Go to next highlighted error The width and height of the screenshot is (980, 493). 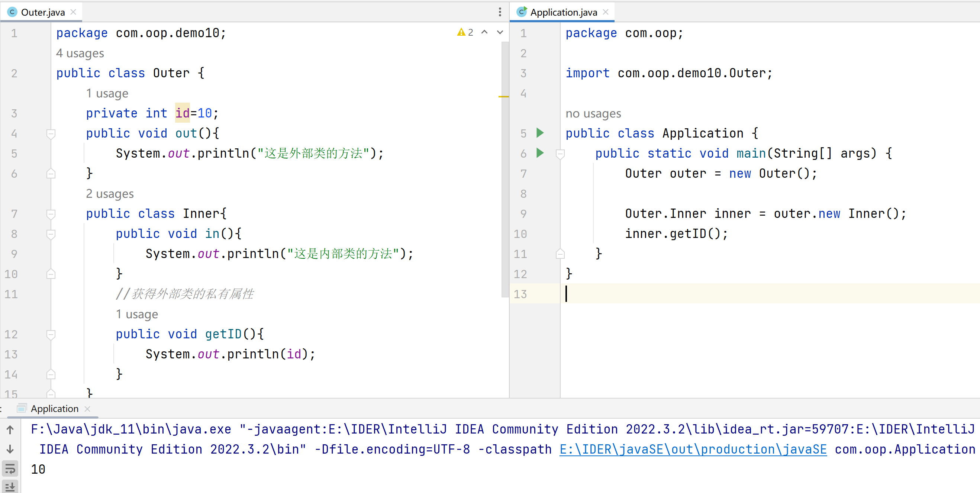tap(500, 32)
